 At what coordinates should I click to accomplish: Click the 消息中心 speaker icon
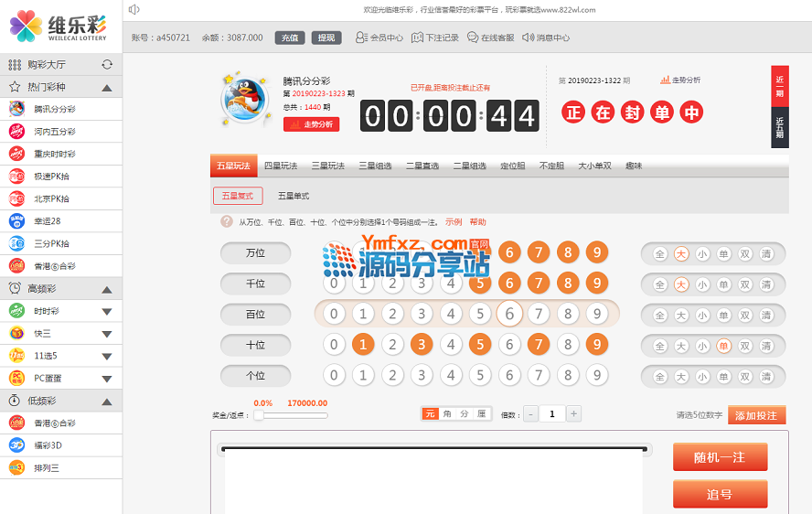point(528,37)
